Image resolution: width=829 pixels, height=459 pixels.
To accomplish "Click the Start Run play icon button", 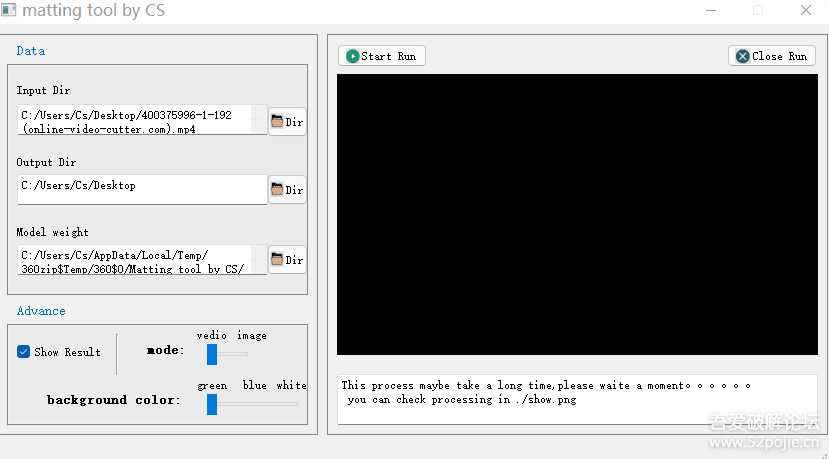I will pos(382,56).
